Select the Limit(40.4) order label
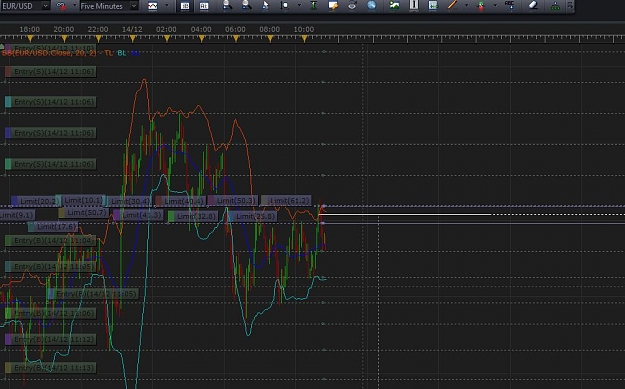Screen dimensions: 625x389 point(180,201)
